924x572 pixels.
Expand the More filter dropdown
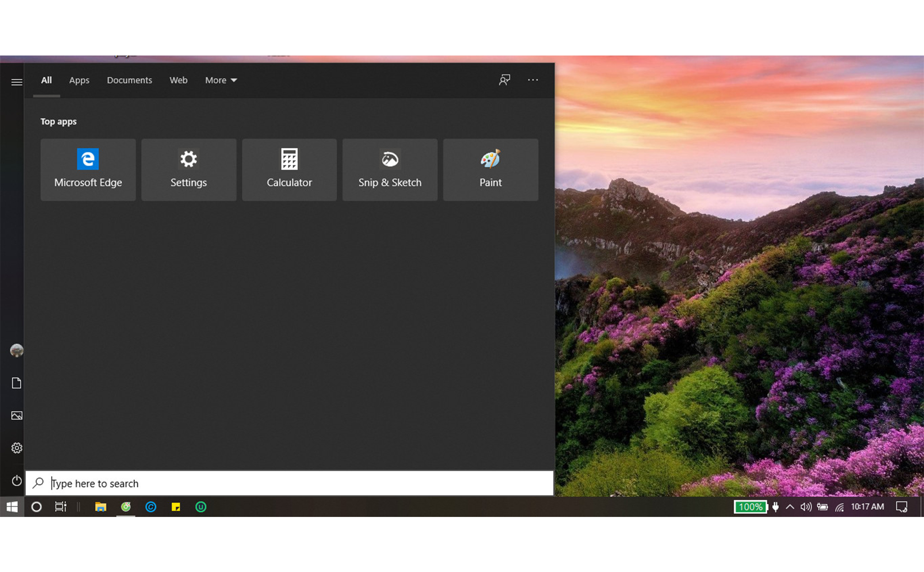221,80
